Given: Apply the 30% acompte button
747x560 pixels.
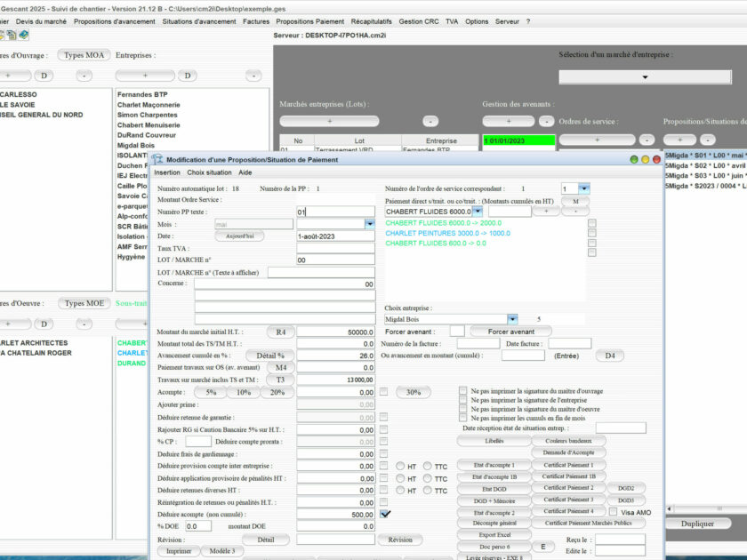Looking at the screenshot, I should pos(414,392).
